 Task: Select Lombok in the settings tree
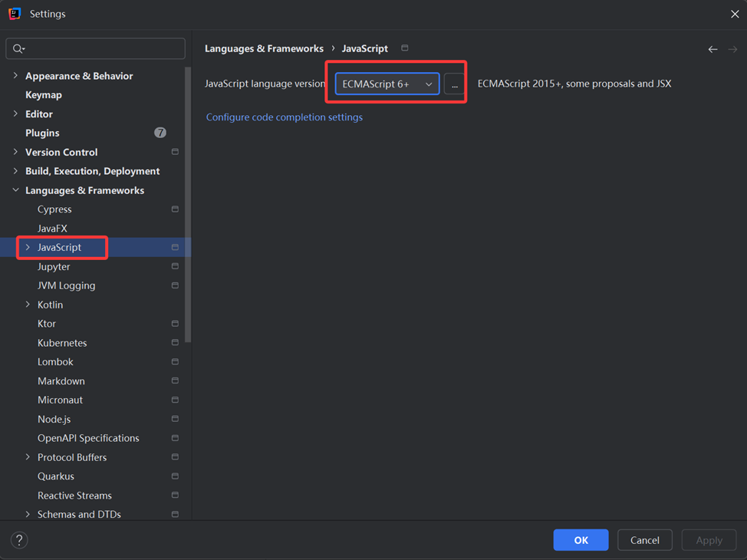(x=55, y=362)
